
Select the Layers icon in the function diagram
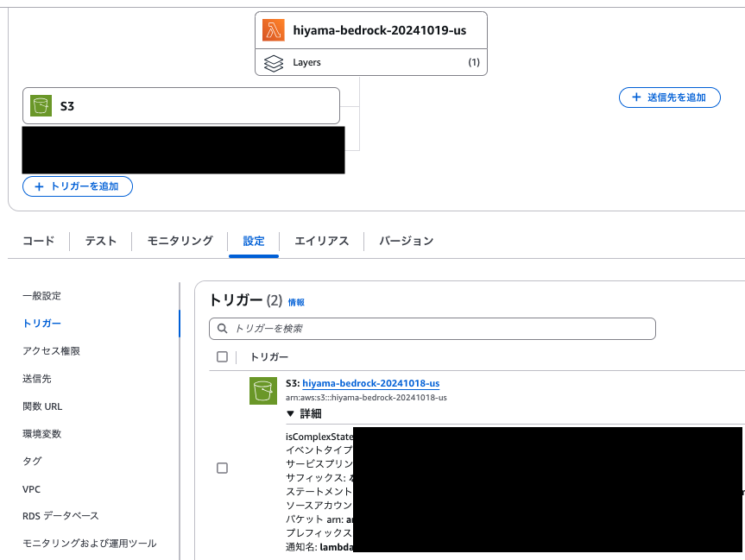coord(275,62)
